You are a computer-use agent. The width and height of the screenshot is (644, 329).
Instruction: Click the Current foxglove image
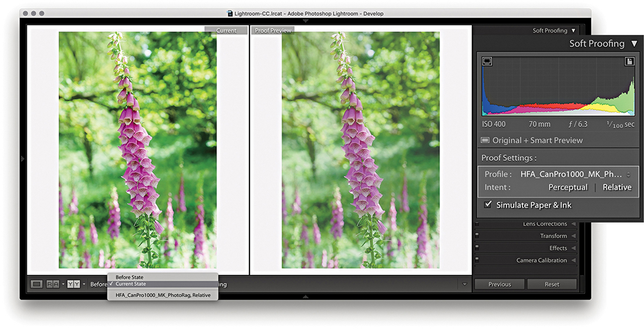point(138,150)
